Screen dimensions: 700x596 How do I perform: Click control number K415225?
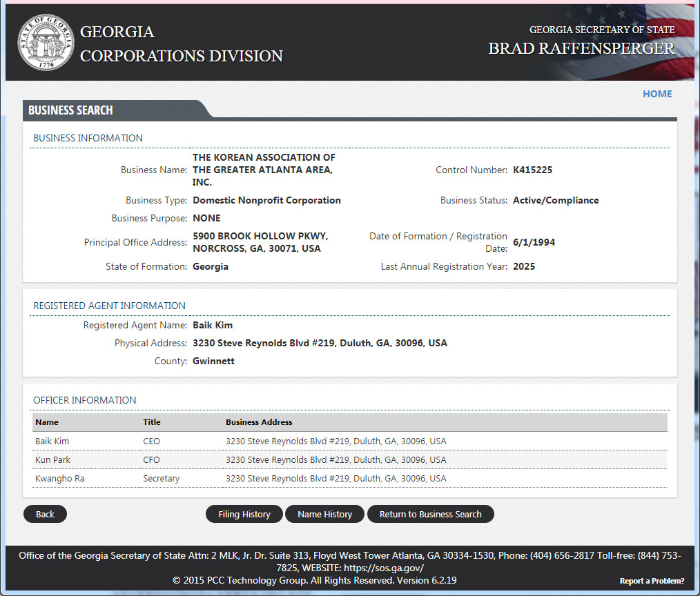coord(532,170)
